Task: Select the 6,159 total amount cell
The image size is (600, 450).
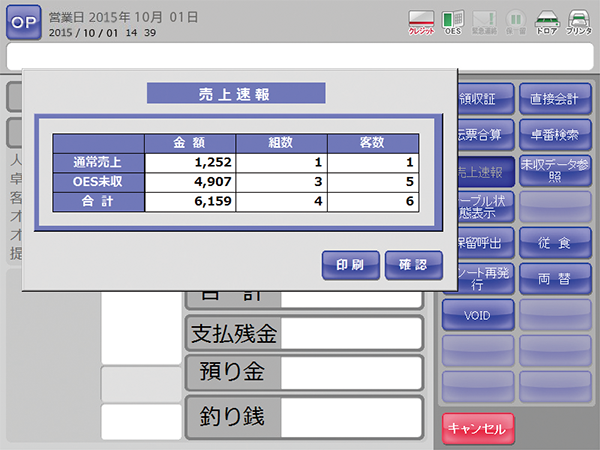Action: pos(190,202)
